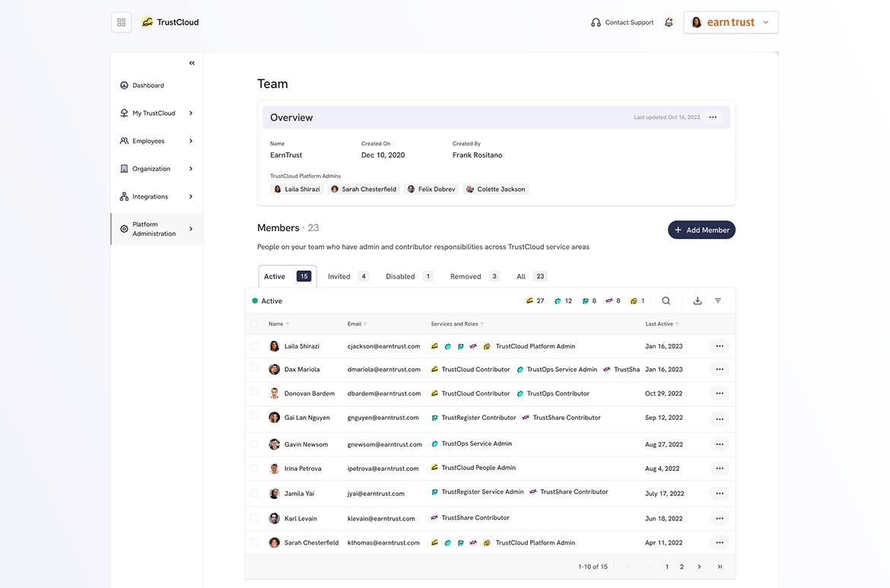Click the Laila Shirazi admin chip
The width and height of the screenshot is (890, 588).
point(297,189)
